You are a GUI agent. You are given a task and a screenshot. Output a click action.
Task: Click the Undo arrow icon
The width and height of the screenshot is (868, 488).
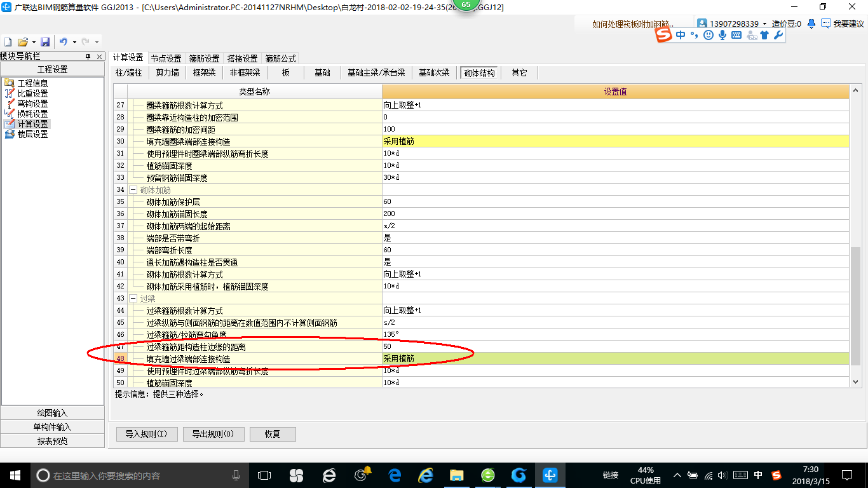[x=63, y=42]
